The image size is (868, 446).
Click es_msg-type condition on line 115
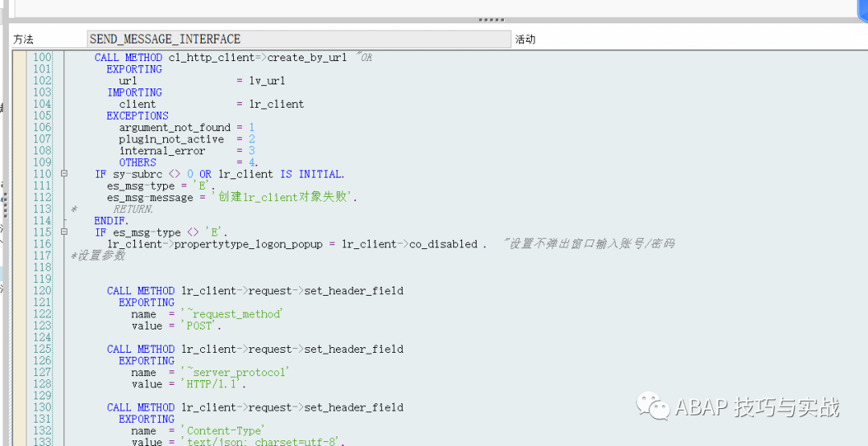[x=147, y=232]
